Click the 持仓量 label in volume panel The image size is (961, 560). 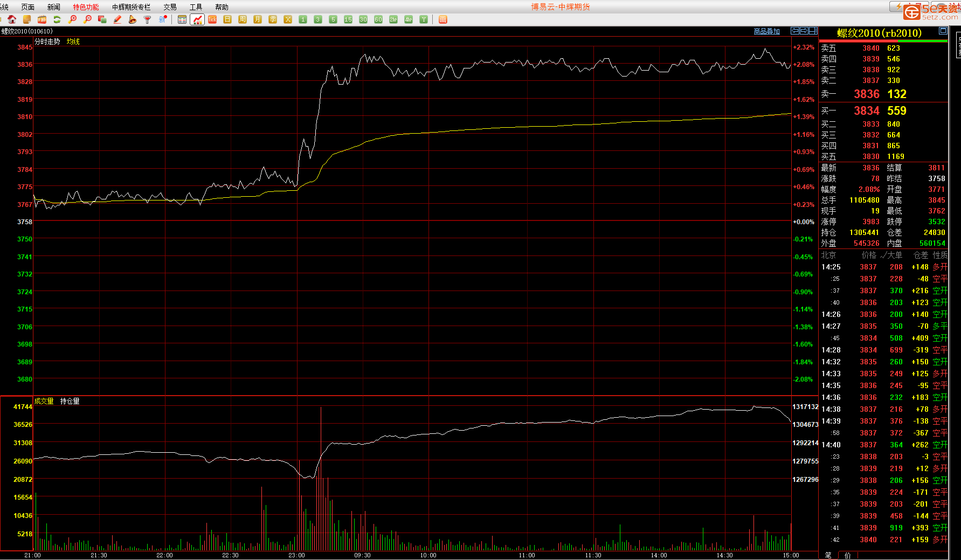tap(70, 401)
